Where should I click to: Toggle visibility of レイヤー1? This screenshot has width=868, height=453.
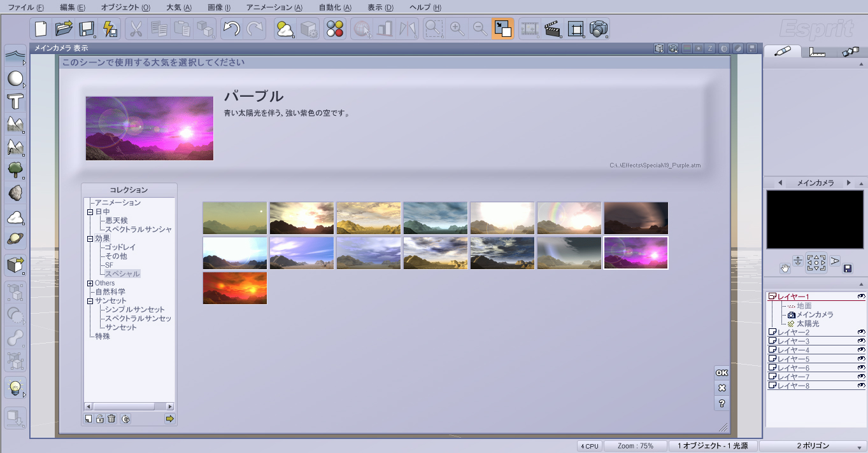coord(861,296)
